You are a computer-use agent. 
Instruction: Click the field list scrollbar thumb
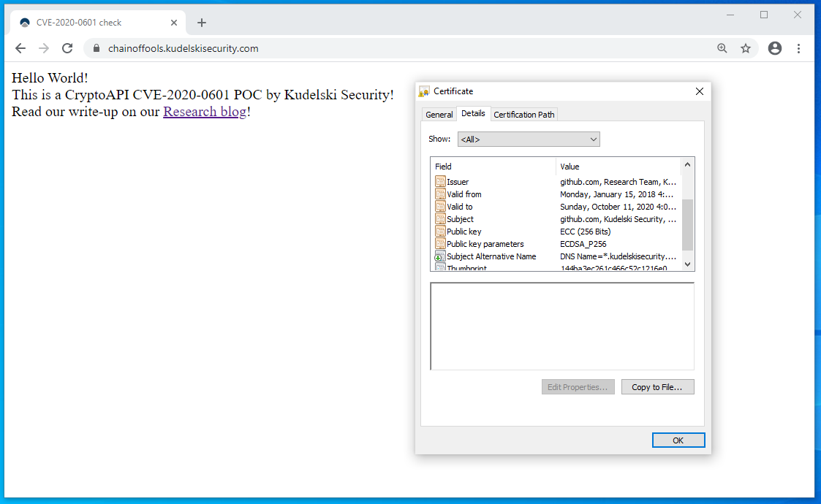687,225
